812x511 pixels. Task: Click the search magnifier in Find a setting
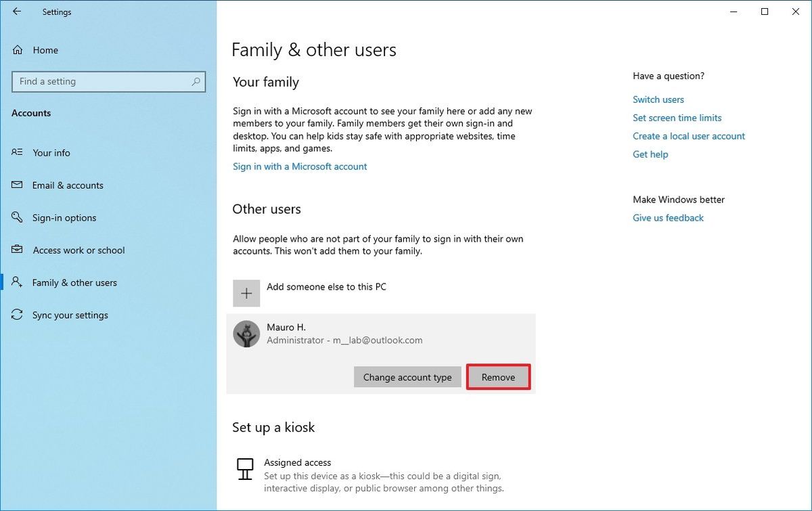196,81
